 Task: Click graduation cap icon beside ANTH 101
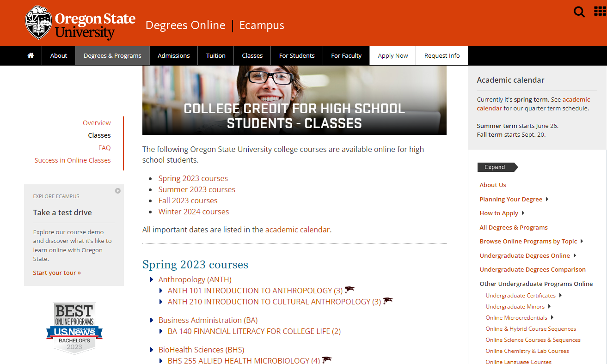349,290
